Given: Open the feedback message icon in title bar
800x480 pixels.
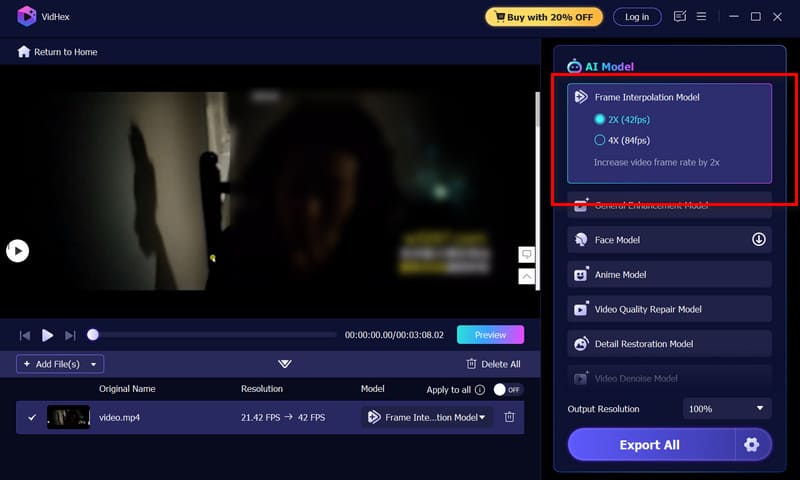Looking at the screenshot, I should [680, 17].
